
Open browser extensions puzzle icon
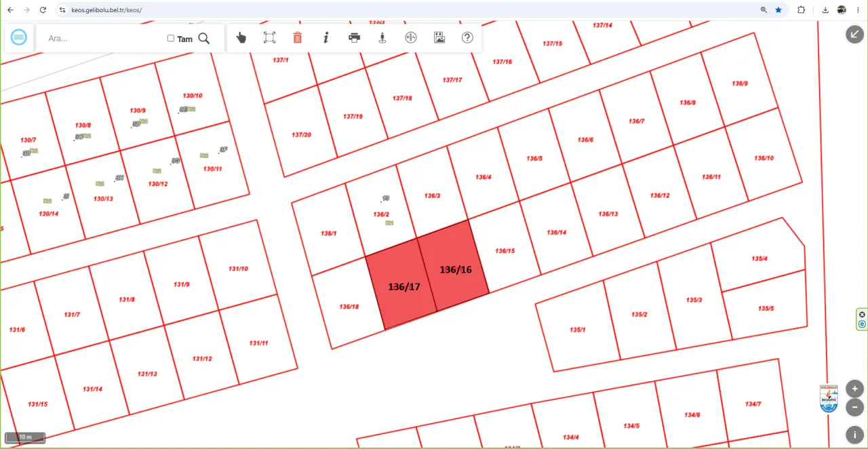click(801, 10)
